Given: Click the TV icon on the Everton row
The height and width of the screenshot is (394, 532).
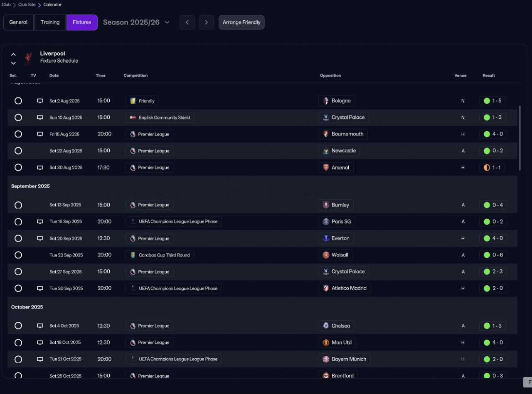Looking at the screenshot, I should [40, 238].
